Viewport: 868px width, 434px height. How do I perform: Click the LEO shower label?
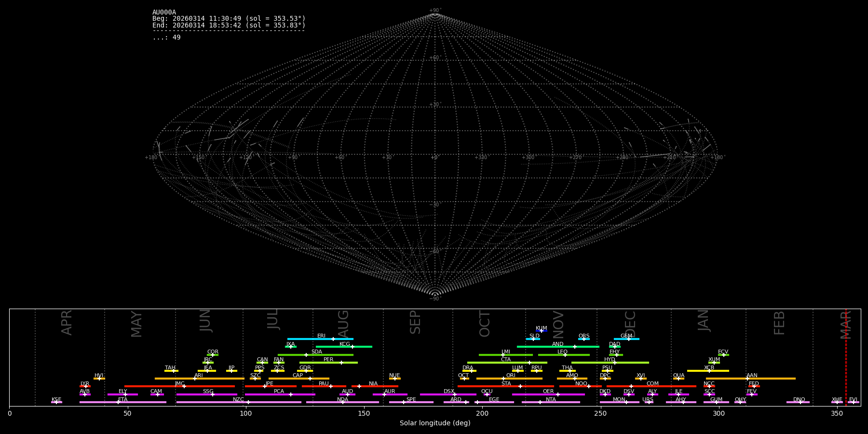(x=562, y=352)
